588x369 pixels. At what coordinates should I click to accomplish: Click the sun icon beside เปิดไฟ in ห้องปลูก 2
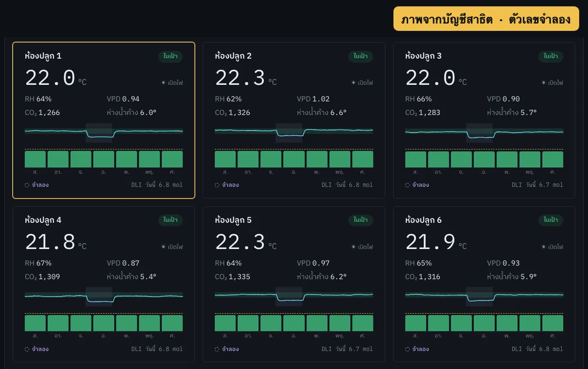coord(354,83)
